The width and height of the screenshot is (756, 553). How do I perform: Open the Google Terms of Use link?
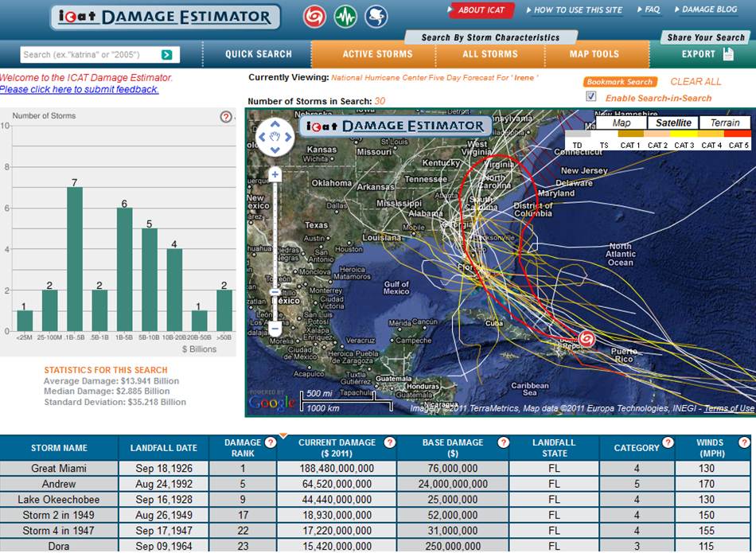coord(729,408)
